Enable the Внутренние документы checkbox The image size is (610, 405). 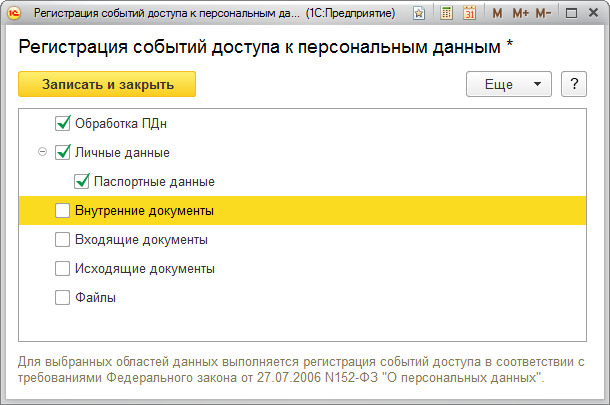pyautogui.click(x=63, y=211)
